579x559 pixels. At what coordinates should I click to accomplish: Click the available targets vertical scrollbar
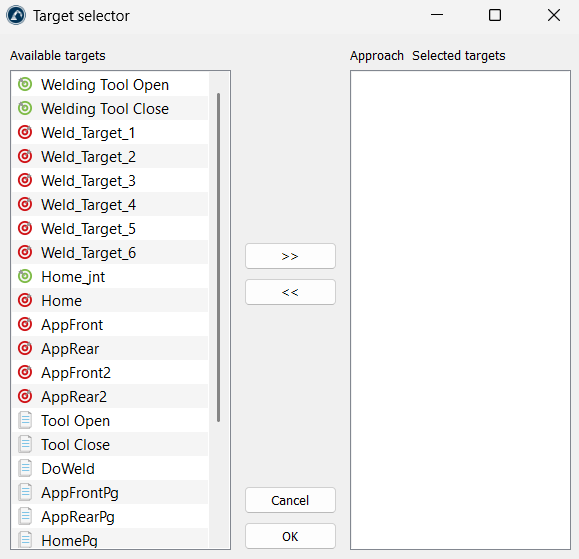tap(219, 257)
